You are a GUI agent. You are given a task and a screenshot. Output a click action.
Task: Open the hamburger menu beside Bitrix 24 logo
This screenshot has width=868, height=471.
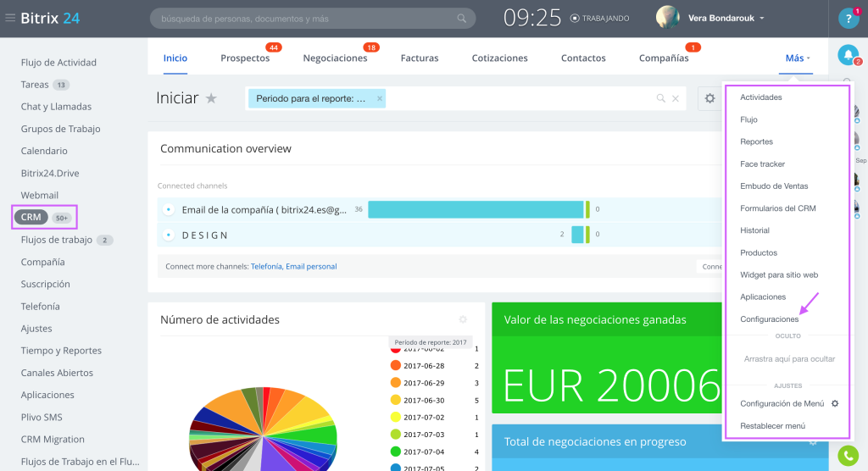[x=10, y=18]
